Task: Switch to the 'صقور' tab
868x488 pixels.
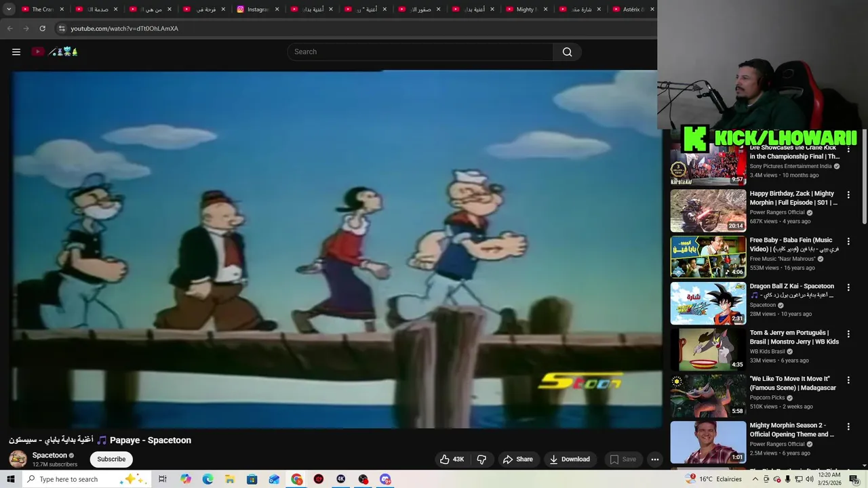Action: 418,9
